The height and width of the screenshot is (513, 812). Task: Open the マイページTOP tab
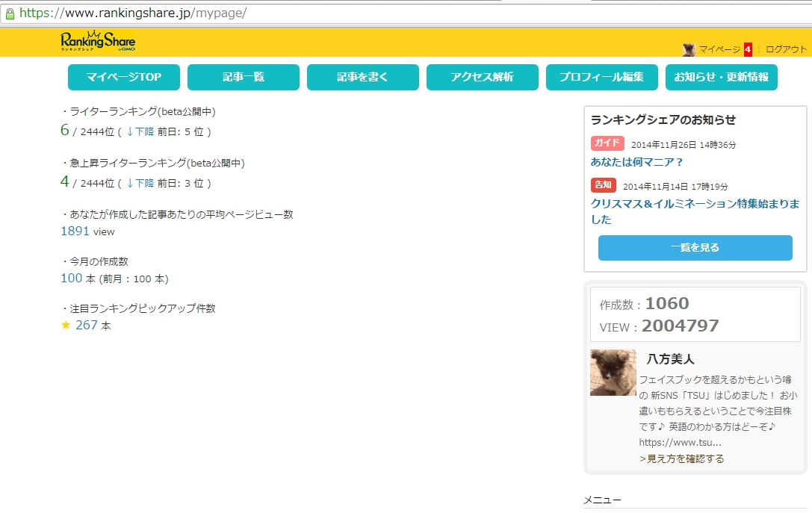coord(124,77)
